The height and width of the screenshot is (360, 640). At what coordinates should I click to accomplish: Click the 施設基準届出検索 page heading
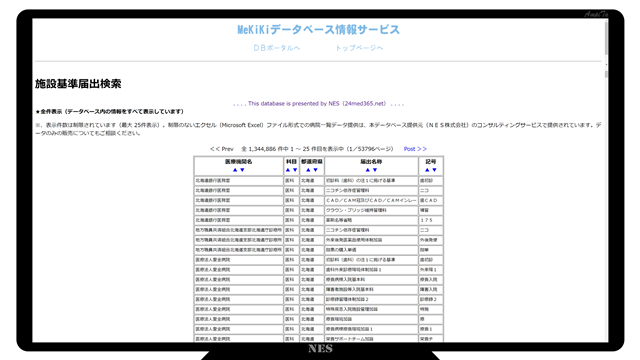78,84
